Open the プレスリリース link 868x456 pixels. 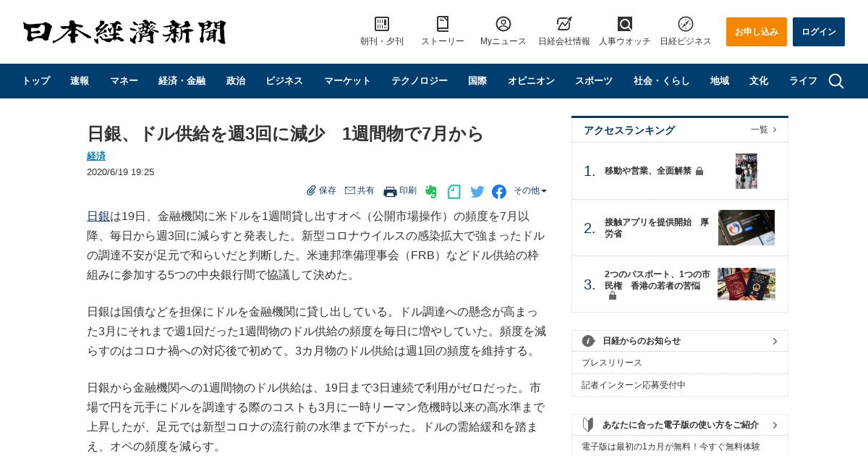[612, 363]
